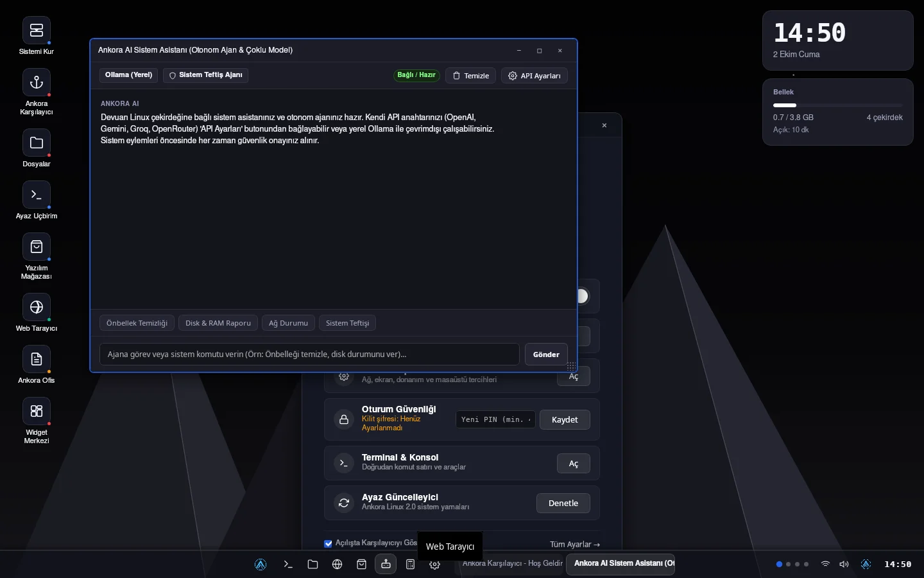
Task: Open API Ayarları settings
Action: 535,76
